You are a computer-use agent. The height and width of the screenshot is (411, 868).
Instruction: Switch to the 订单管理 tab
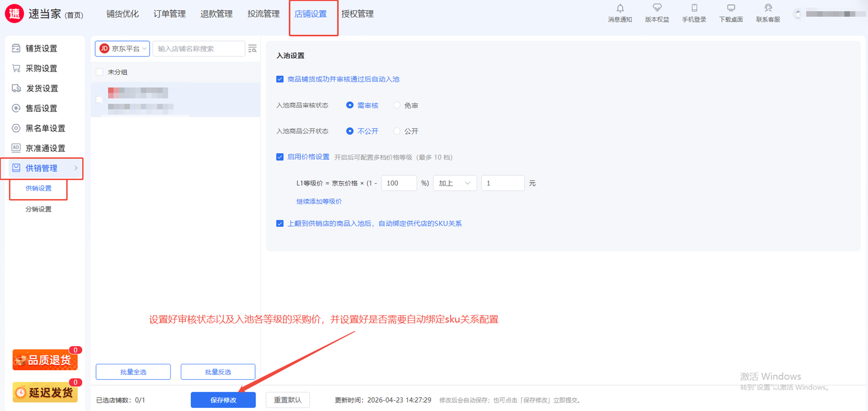(169, 14)
